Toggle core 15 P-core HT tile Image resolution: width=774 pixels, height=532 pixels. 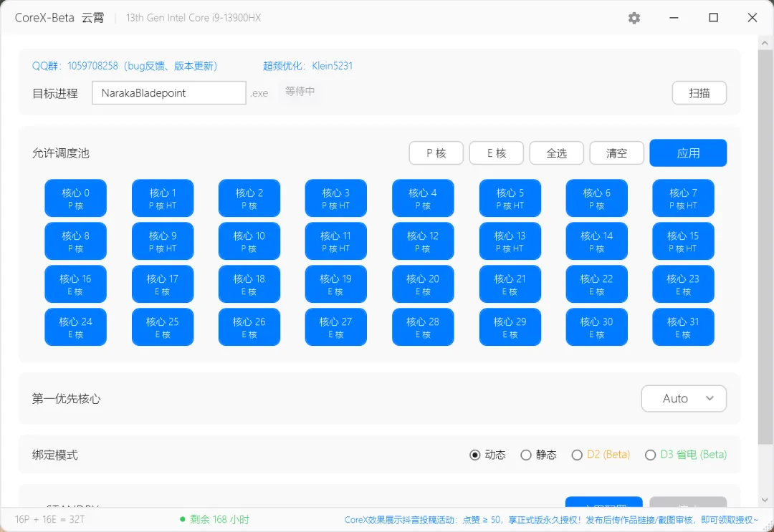click(683, 241)
